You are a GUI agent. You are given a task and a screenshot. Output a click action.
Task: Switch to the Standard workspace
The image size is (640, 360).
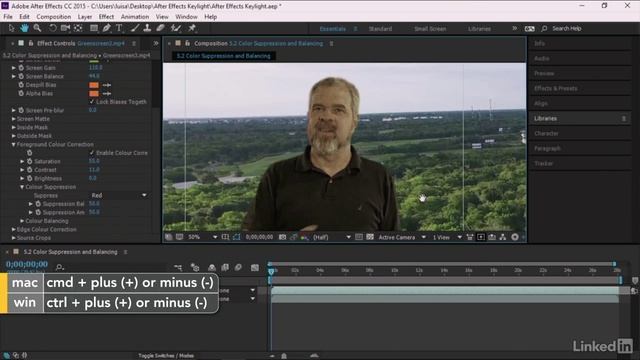point(380,29)
